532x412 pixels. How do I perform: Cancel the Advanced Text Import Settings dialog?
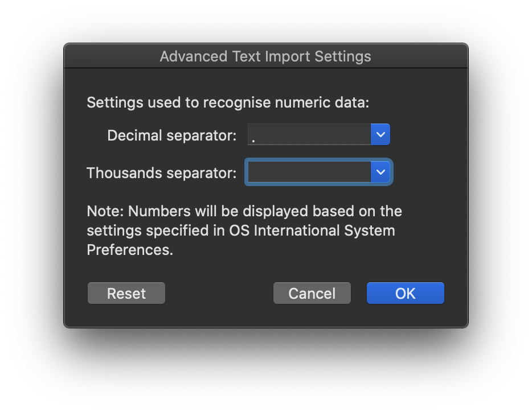[312, 293]
